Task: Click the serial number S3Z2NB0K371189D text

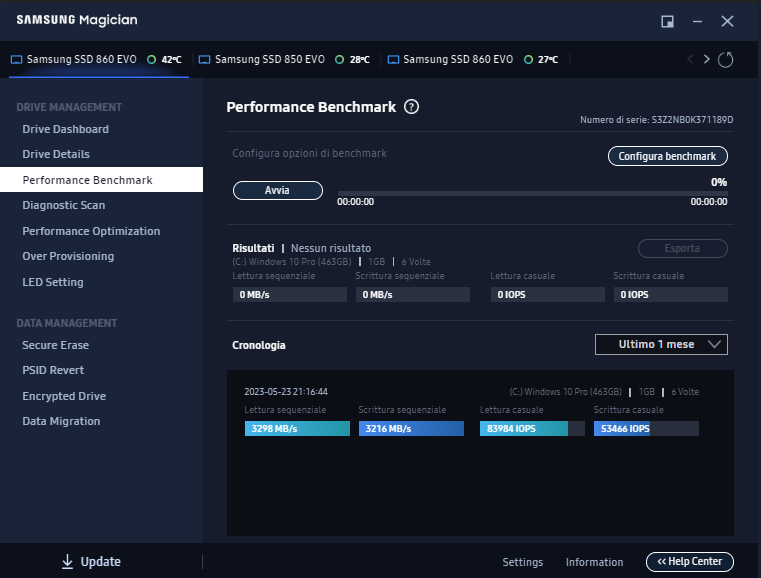Action: click(x=692, y=120)
